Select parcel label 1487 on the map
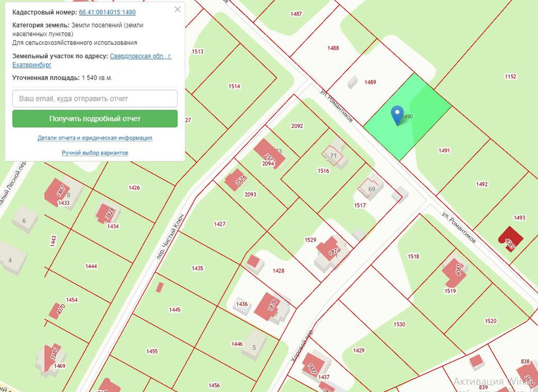 (296, 14)
